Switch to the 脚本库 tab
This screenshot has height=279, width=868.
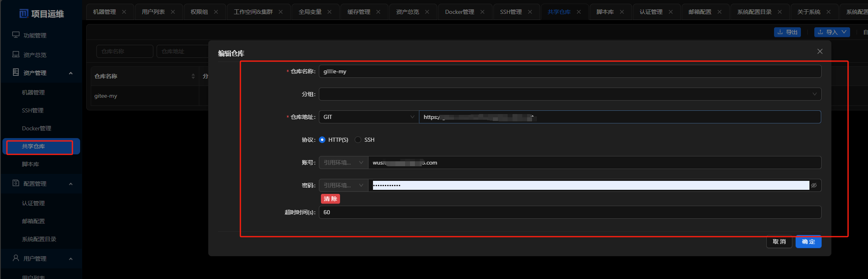click(x=605, y=12)
